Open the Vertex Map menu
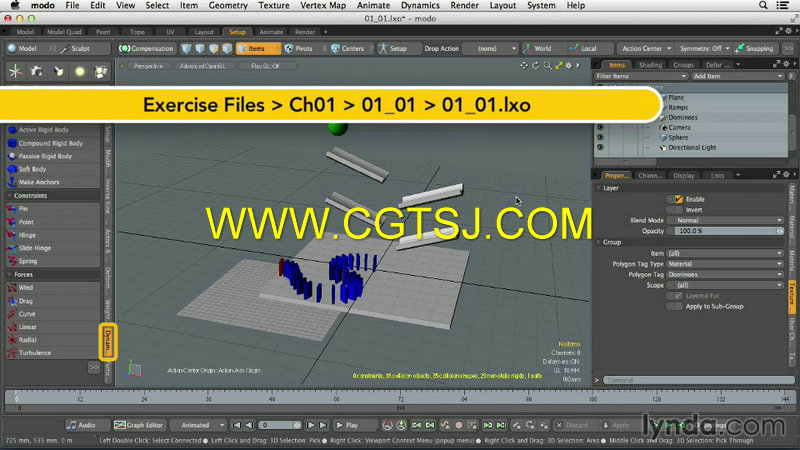 pyautogui.click(x=322, y=6)
